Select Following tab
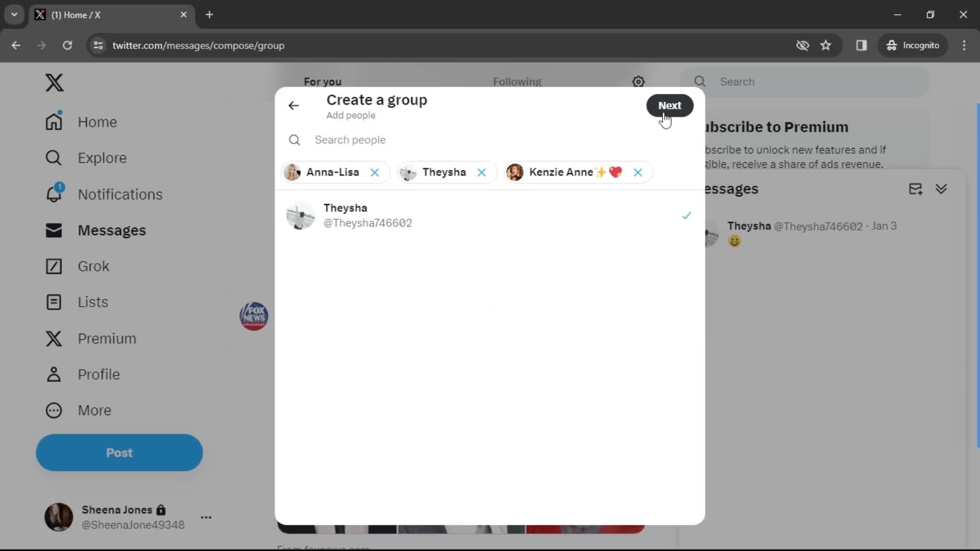Image resolution: width=980 pixels, height=551 pixels. (x=516, y=82)
